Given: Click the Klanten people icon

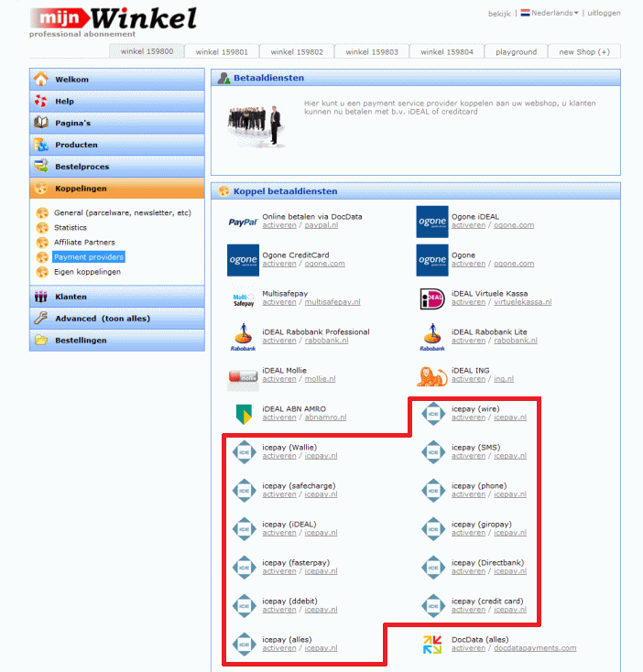Looking at the screenshot, I should pyautogui.click(x=41, y=296).
